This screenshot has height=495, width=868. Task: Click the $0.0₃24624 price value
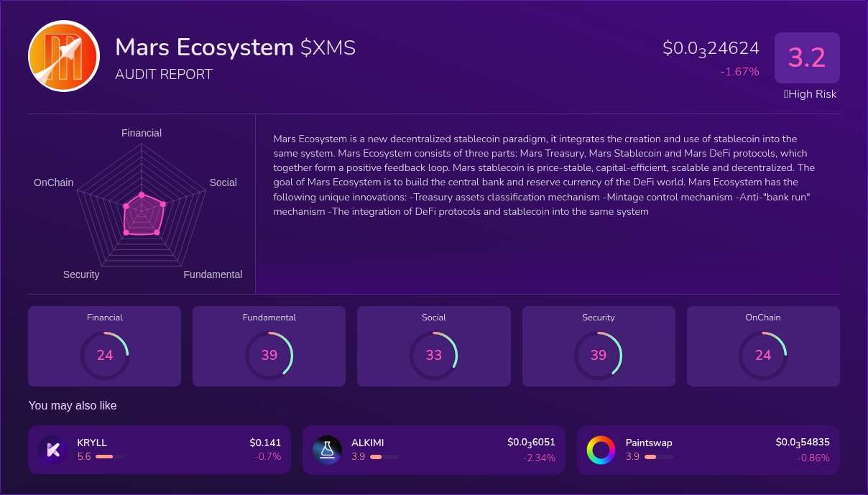point(711,49)
